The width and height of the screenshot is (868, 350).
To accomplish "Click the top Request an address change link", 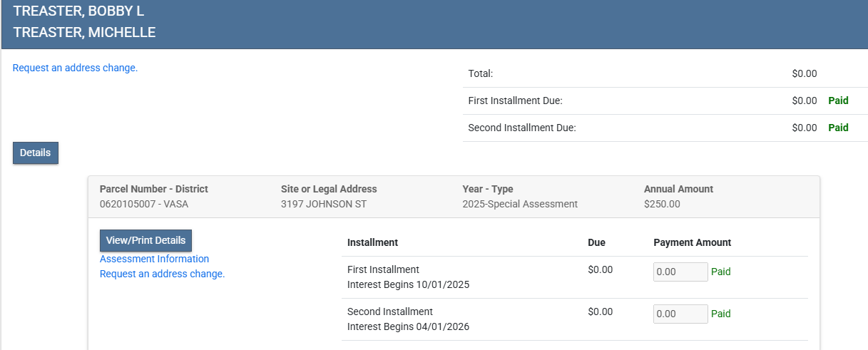I will pyautogui.click(x=75, y=68).
